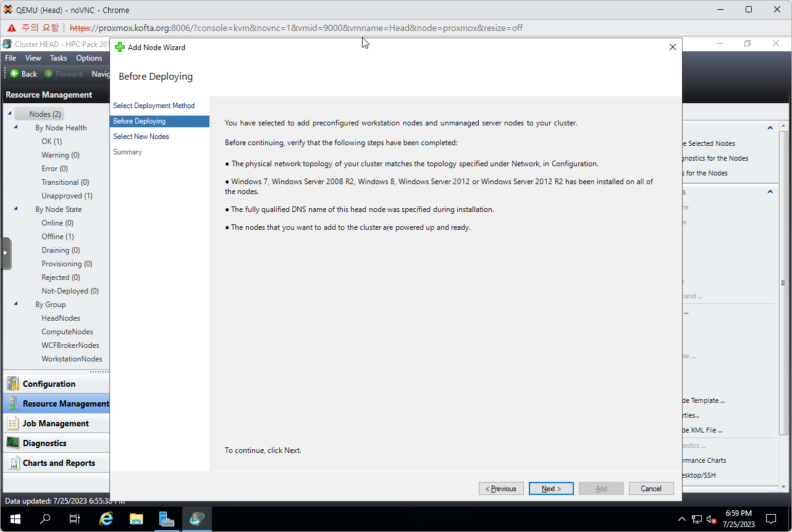Click the Back navigation arrow icon
This screenshot has height=532, width=792.
(x=15, y=74)
